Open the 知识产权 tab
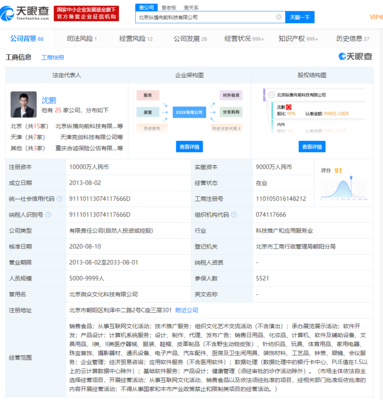 coord(298,39)
